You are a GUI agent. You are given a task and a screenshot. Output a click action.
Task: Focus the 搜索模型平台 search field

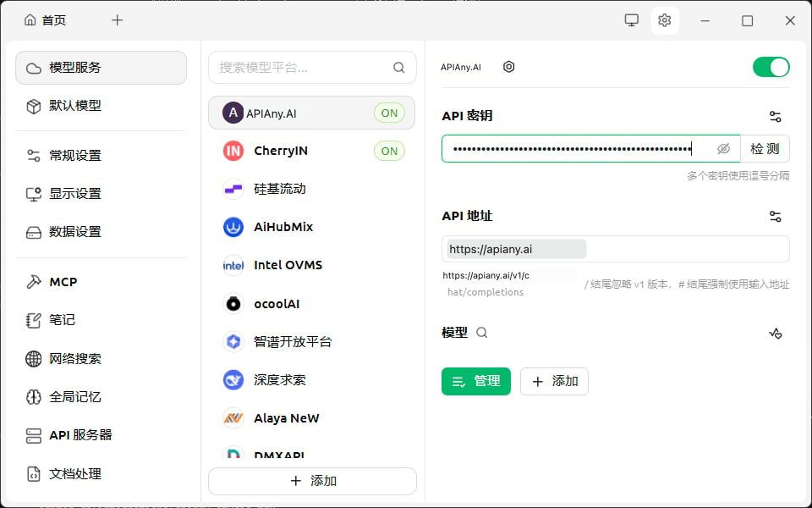[x=312, y=68]
